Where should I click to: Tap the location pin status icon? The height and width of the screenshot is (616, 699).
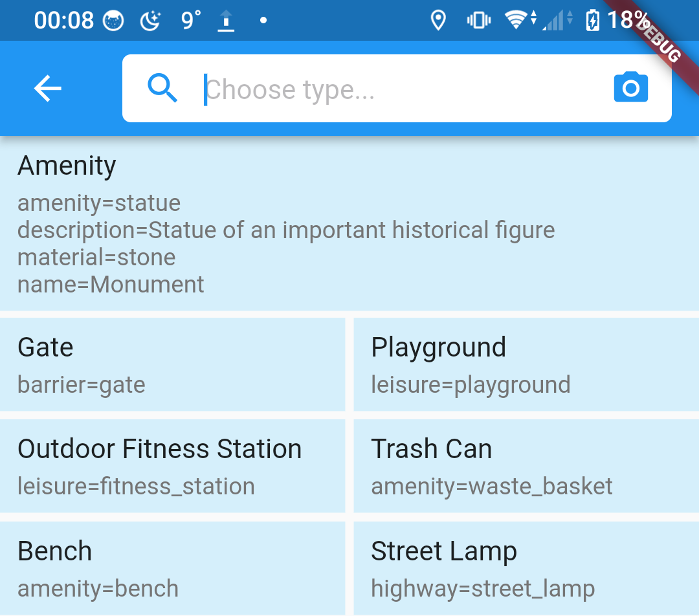(438, 21)
